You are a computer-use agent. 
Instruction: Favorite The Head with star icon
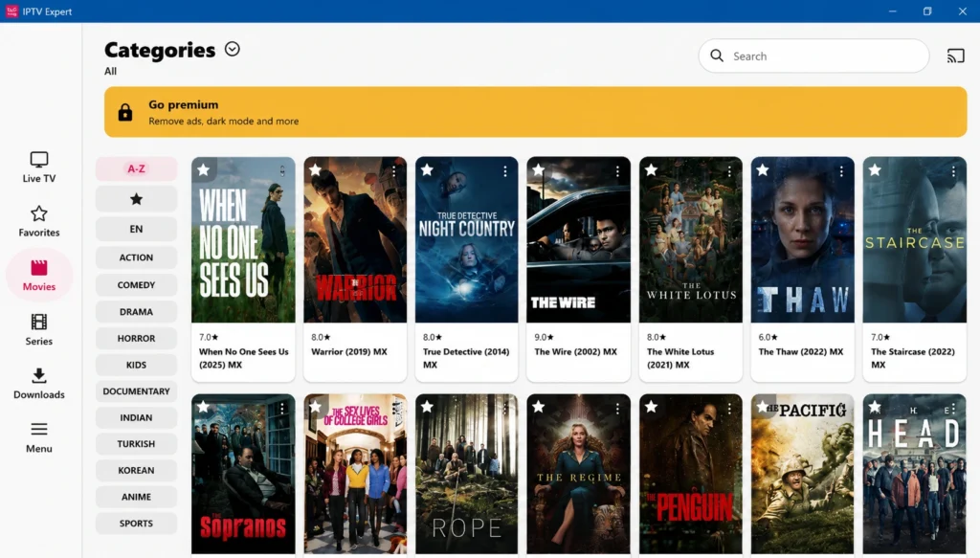875,407
